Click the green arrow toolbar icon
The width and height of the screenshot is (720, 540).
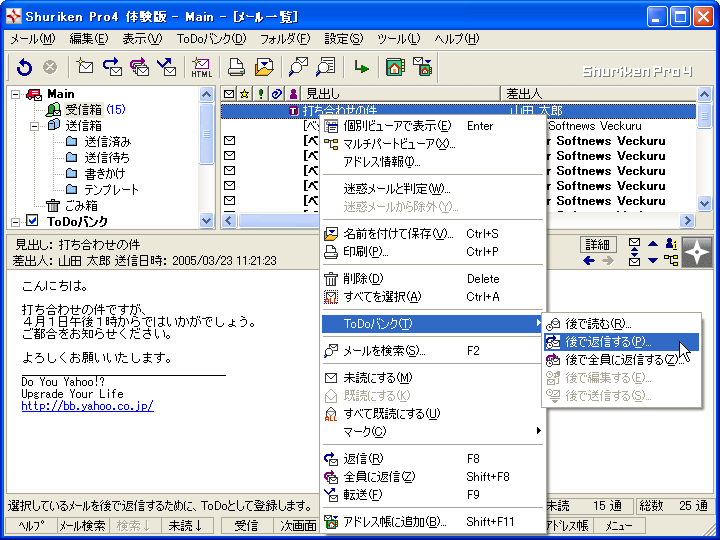(361, 68)
